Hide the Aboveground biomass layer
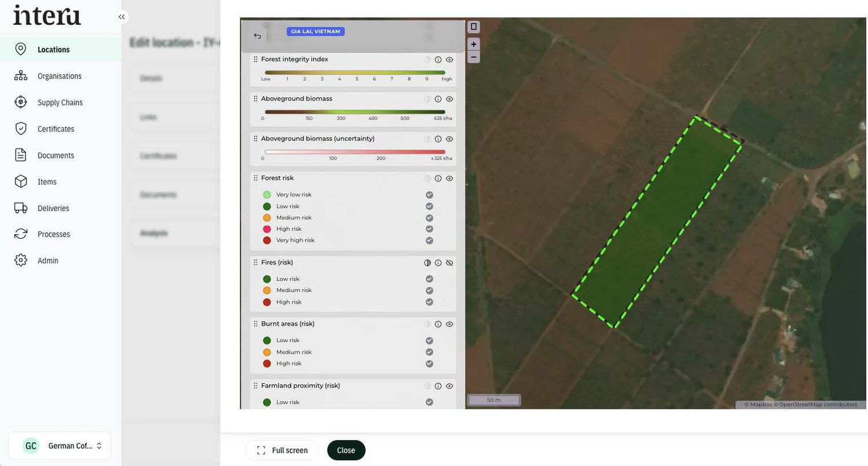868x466 pixels. coord(450,99)
